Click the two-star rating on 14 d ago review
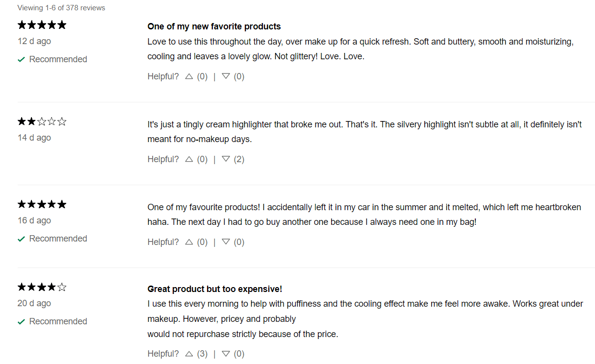Viewport: 595px width, 364px height. point(42,121)
